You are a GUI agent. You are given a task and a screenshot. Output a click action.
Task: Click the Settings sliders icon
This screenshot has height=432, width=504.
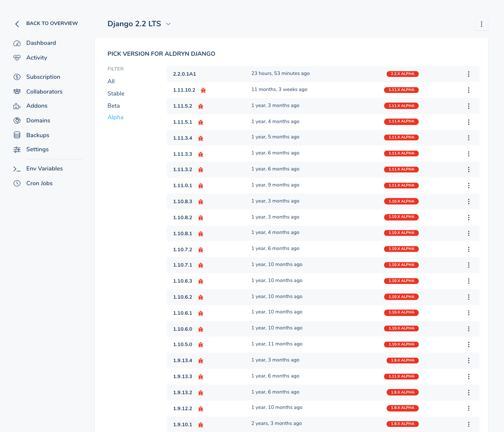pos(17,149)
